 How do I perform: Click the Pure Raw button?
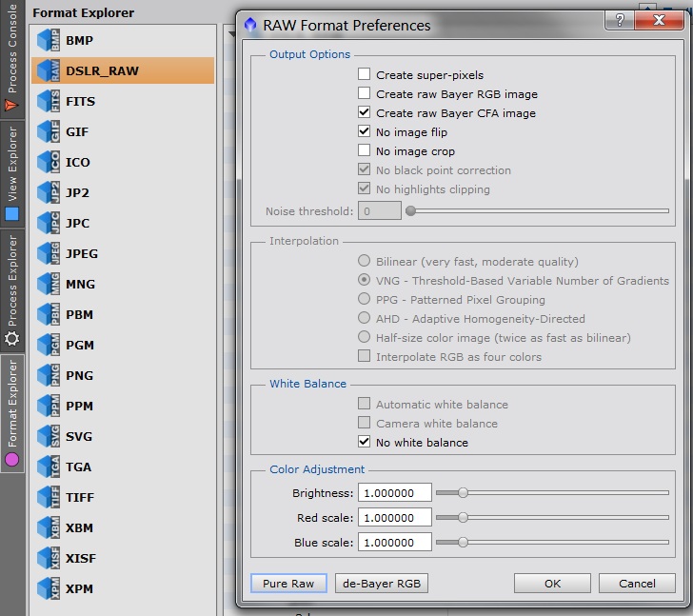[x=288, y=584]
